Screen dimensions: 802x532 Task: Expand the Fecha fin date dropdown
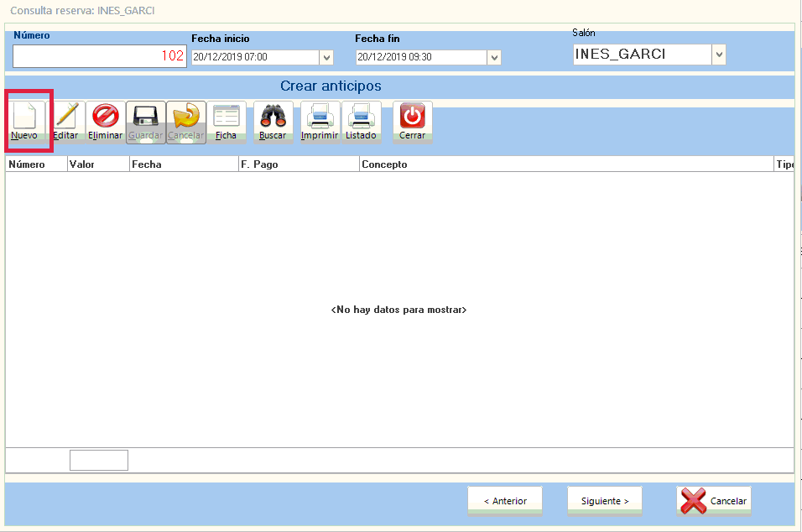click(x=494, y=57)
